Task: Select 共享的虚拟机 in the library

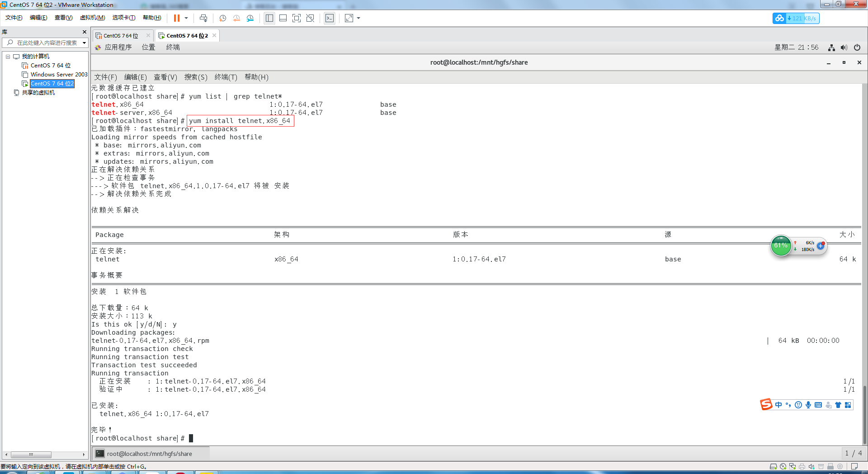Action: [x=38, y=93]
